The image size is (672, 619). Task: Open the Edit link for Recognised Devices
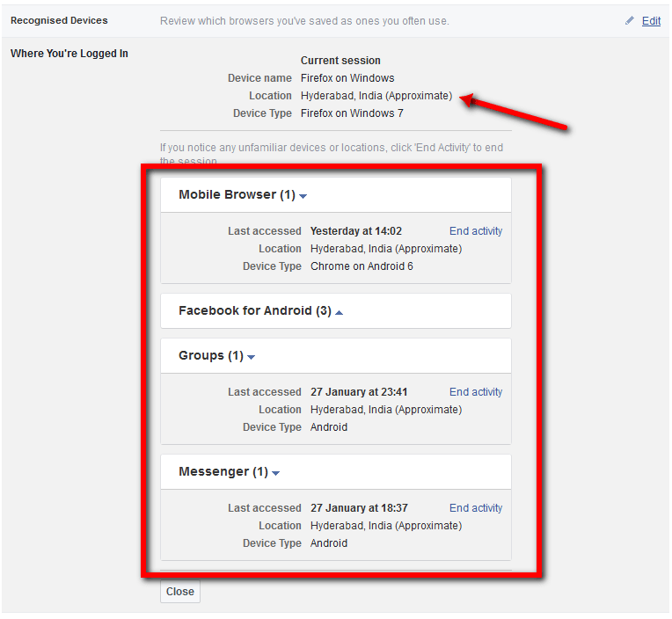point(651,20)
